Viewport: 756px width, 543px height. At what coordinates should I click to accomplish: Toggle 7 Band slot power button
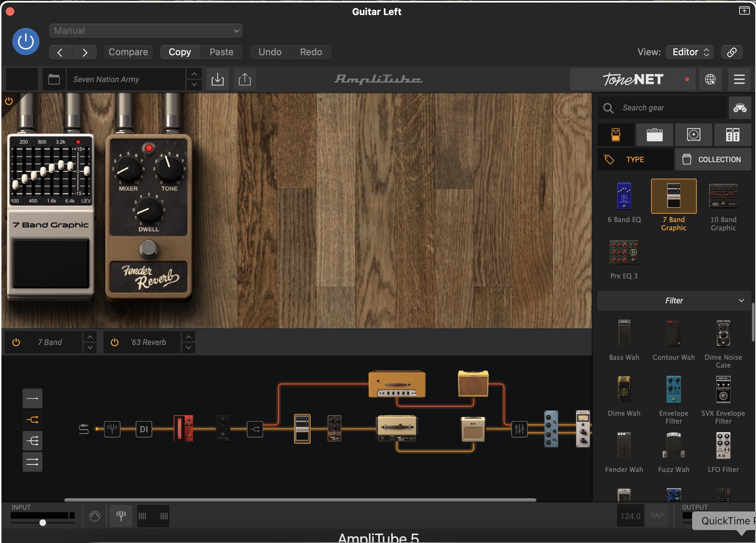click(x=16, y=342)
